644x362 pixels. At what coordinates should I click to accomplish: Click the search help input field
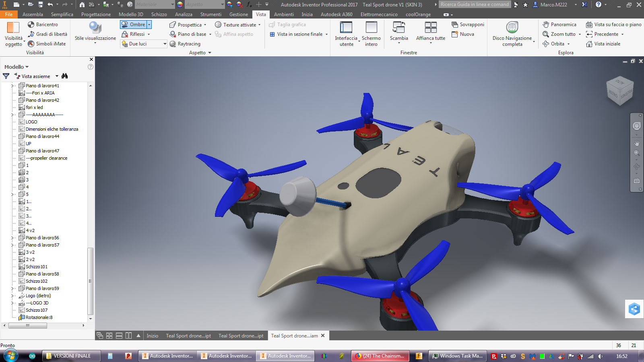click(475, 4)
